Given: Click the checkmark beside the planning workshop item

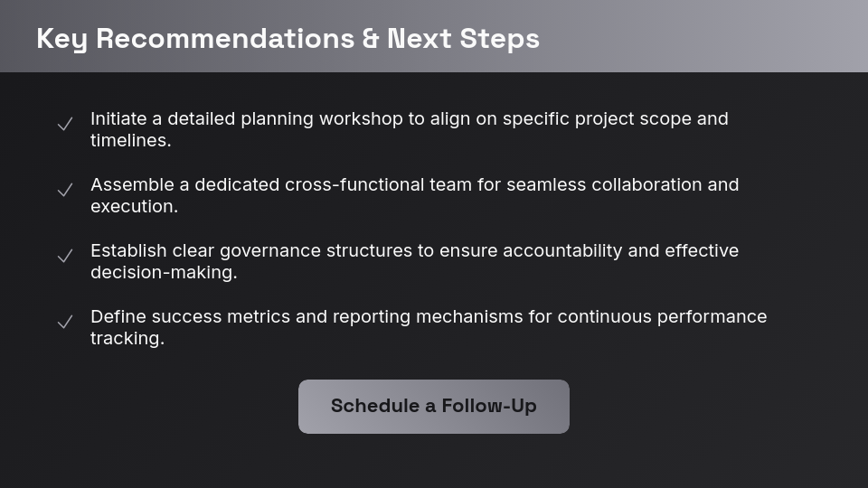Looking at the screenshot, I should (65, 125).
